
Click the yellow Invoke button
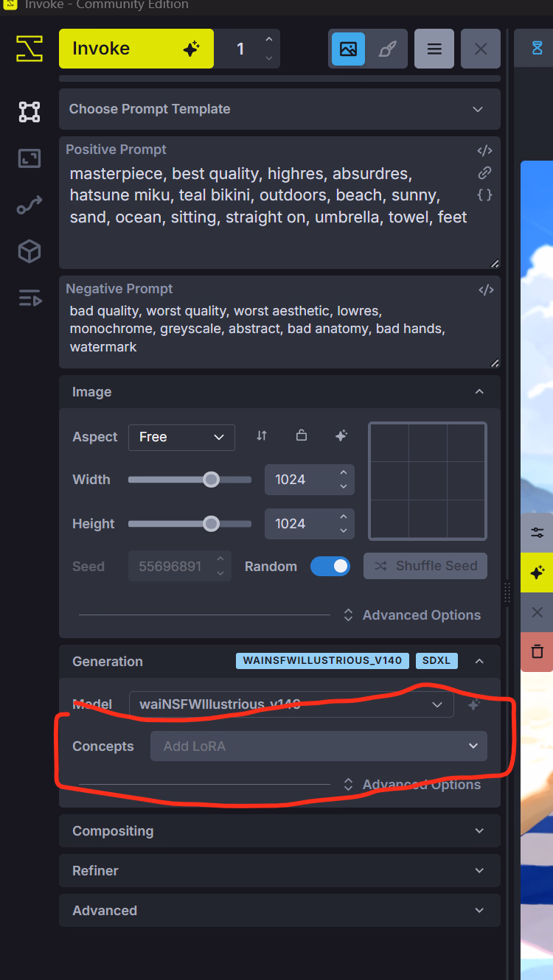(x=136, y=49)
